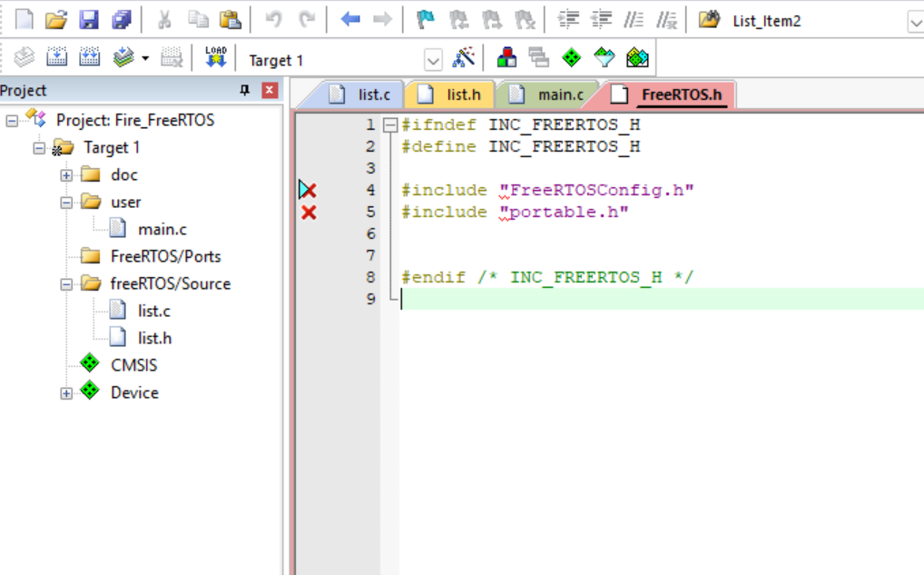924x575 pixels.
Task: Collapse the freeRTOS/Source folder
Action: pos(66,284)
